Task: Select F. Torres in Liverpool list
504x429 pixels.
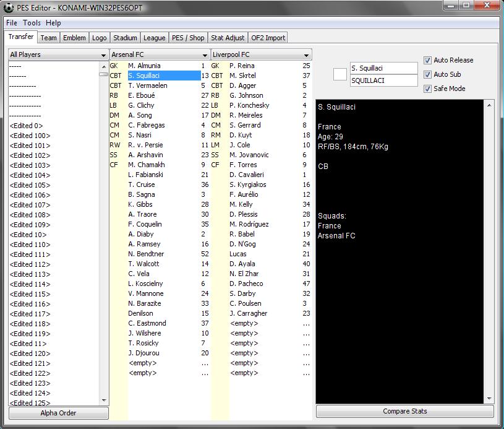Action: tap(261, 165)
